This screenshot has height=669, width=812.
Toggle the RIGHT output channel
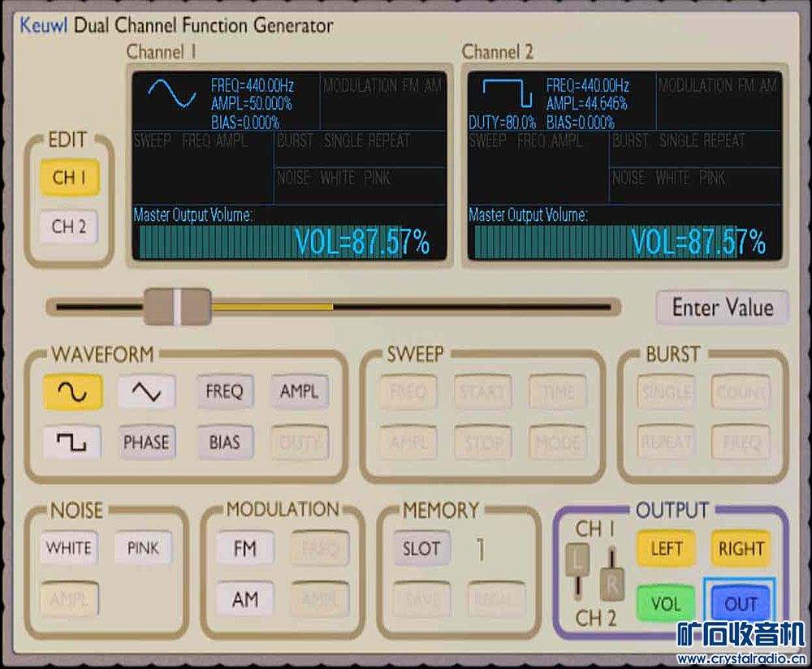[x=741, y=548]
